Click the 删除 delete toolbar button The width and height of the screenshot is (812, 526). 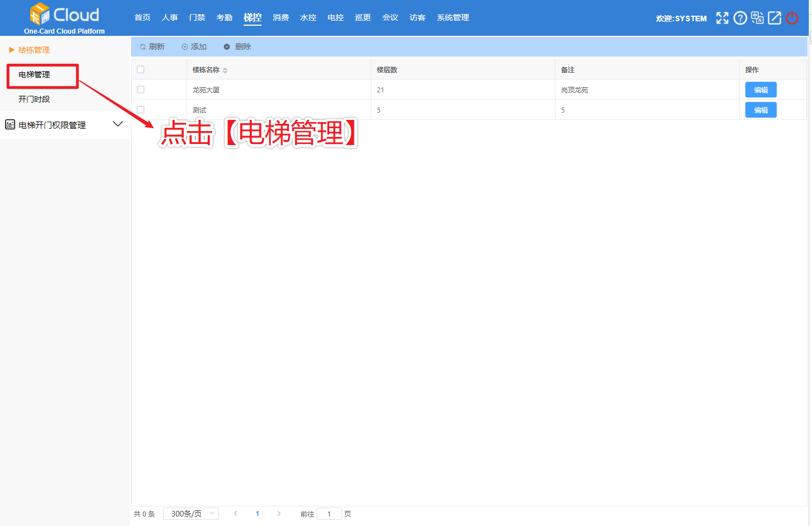click(x=237, y=47)
